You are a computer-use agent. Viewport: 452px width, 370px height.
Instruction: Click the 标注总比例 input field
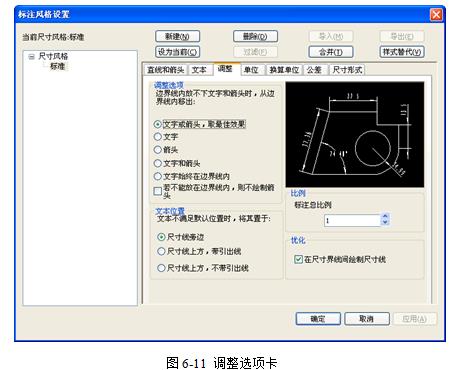pos(352,220)
